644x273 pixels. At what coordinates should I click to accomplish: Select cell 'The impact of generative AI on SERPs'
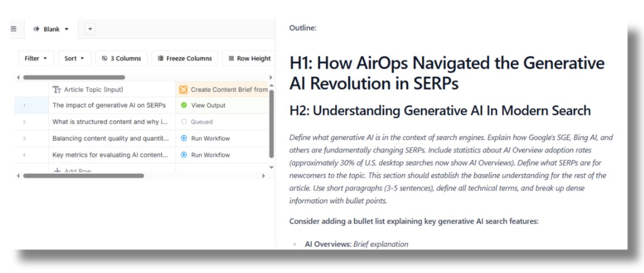[112, 105]
